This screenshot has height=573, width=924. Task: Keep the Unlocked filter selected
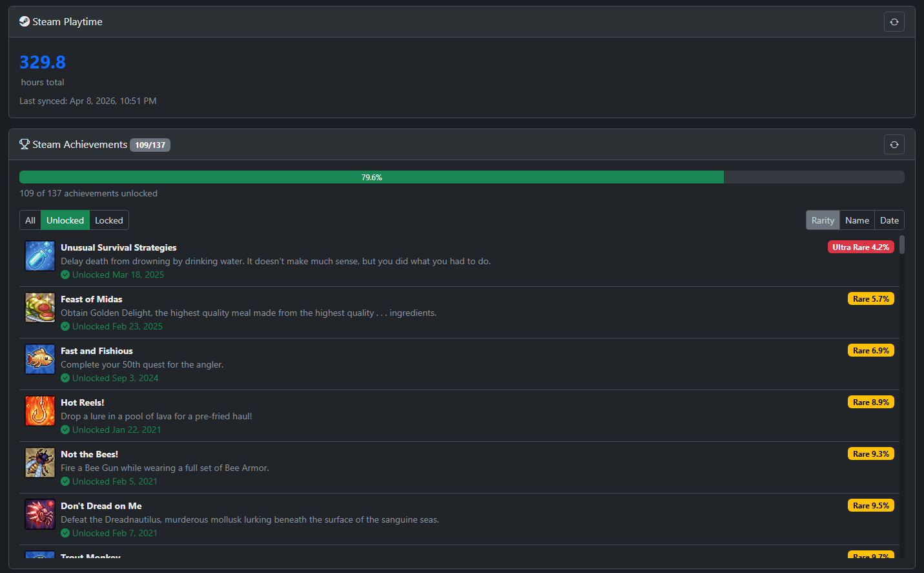coord(65,220)
